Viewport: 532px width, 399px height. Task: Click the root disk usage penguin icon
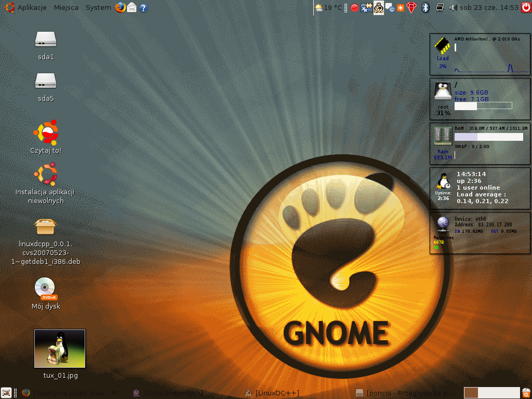[443, 91]
